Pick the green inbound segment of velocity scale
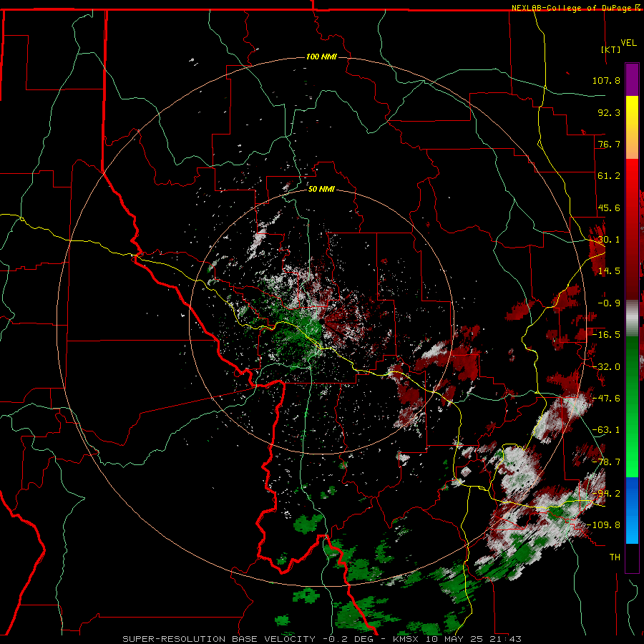Image resolution: width=644 pixels, height=644 pixels. 632,406
